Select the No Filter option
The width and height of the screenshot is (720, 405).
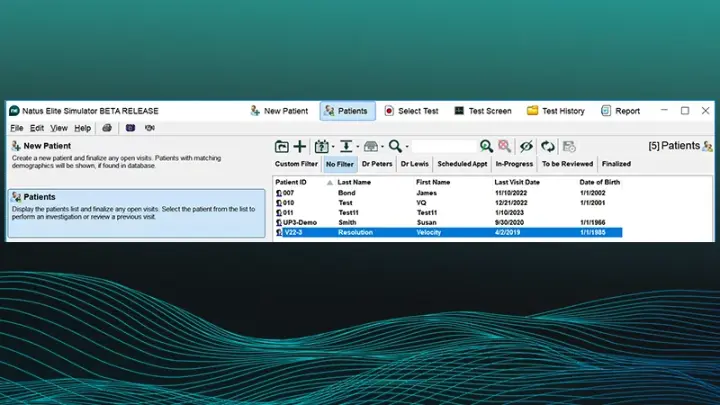coord(340,164)
